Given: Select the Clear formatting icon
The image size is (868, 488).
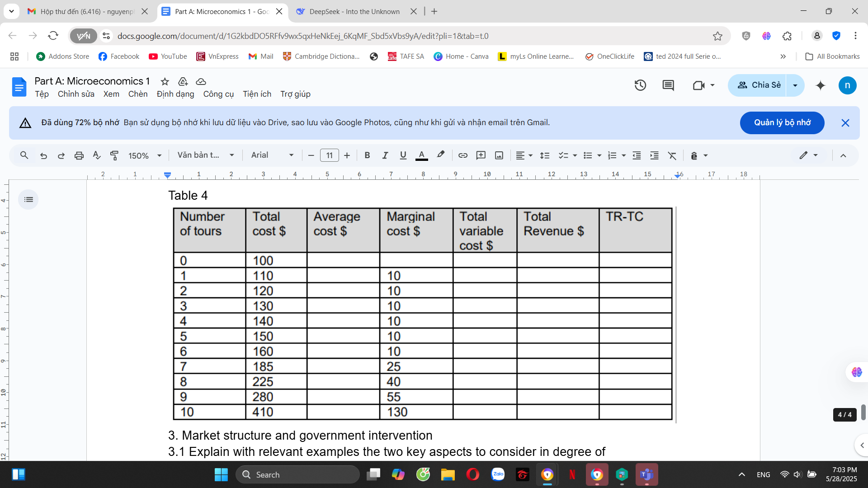Looking at the screenshot, I should 672,155.
